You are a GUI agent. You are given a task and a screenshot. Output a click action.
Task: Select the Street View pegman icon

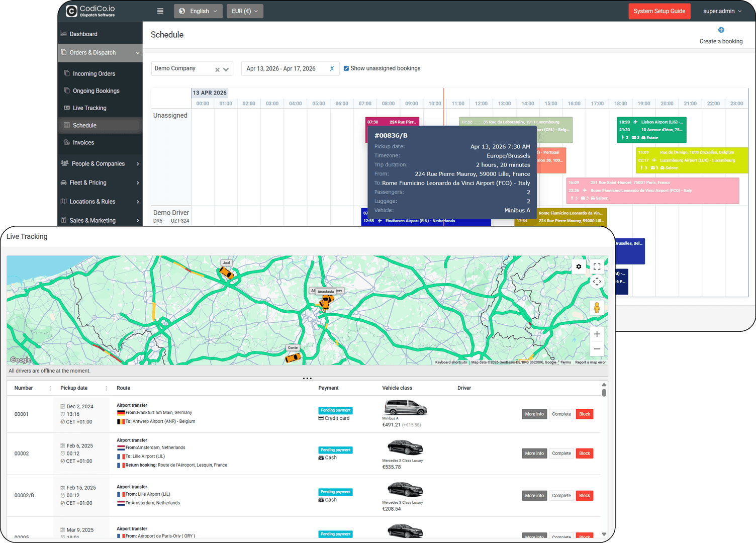coord(597,307)
